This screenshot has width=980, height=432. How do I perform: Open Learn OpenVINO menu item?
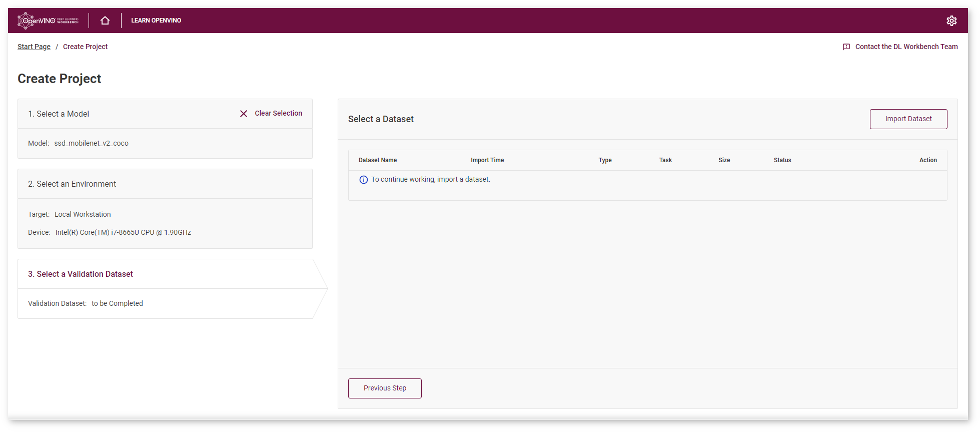(156, 21)
